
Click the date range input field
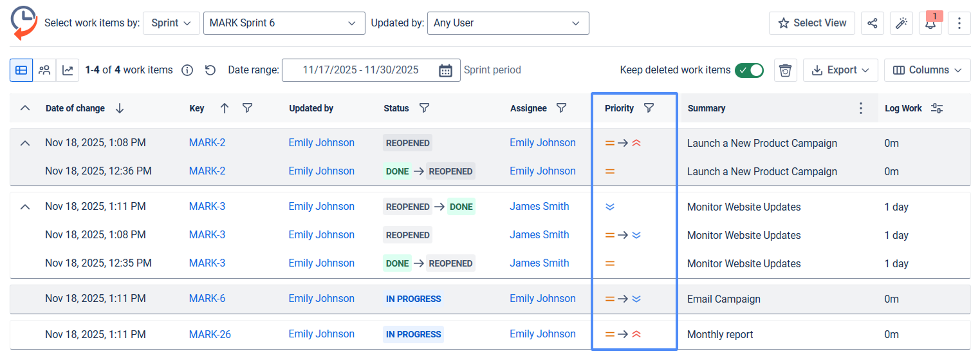[371, 70]
